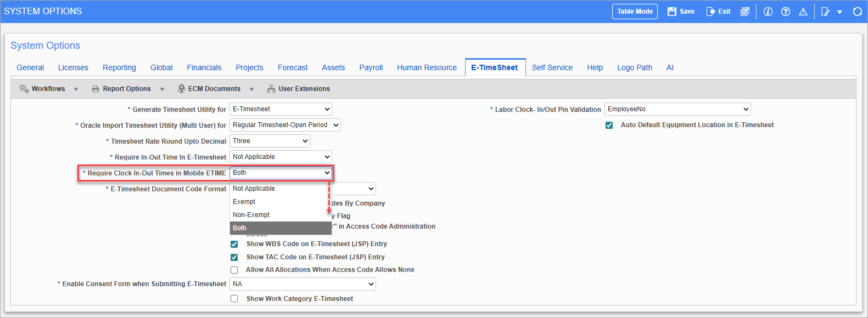Expand the Workflows dropdown arrow
Screen dimensions: 868x318
coord(76,89)
